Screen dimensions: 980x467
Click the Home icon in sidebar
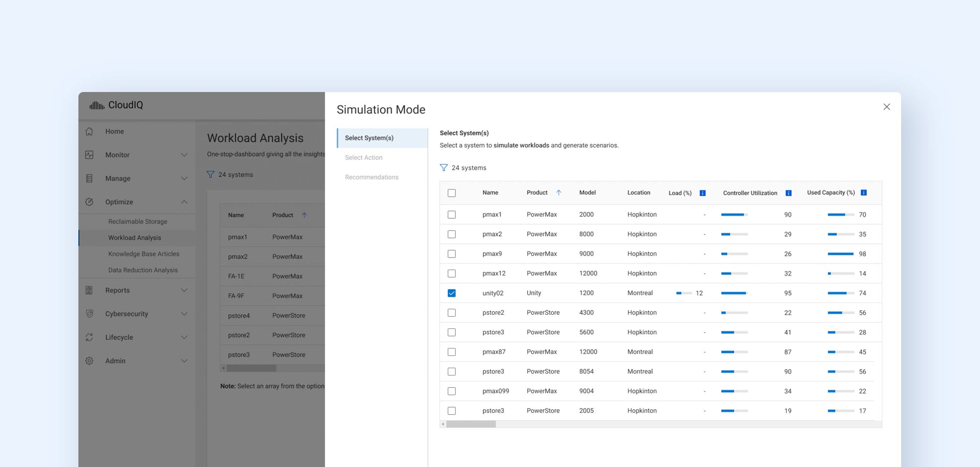tap(89, 131)
